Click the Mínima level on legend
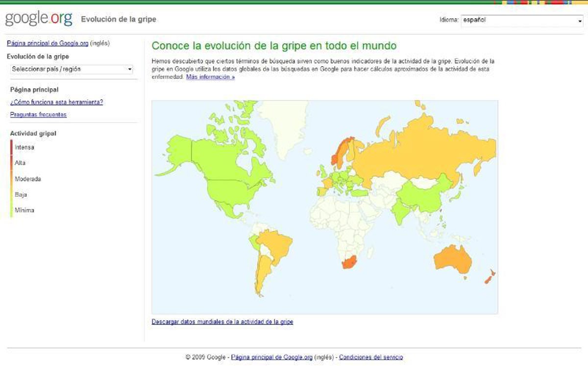 [24, 210]
